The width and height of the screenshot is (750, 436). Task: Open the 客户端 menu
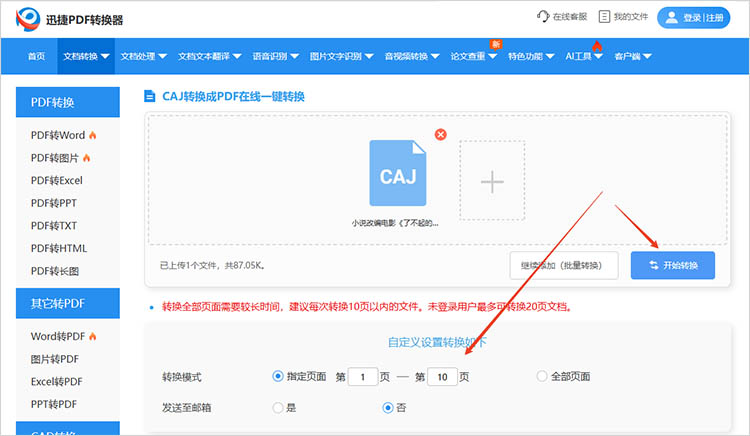[x=633, y=56]
